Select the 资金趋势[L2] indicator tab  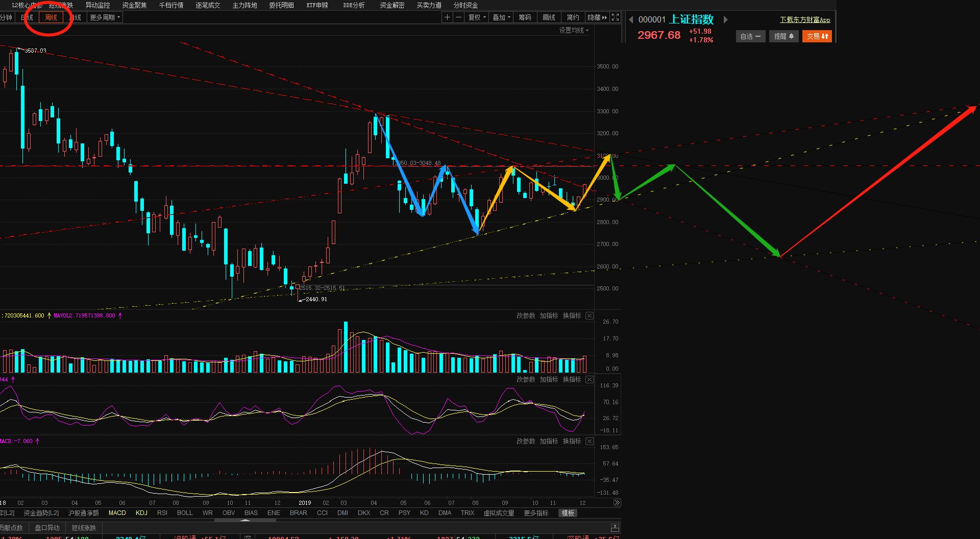[41, 513]
